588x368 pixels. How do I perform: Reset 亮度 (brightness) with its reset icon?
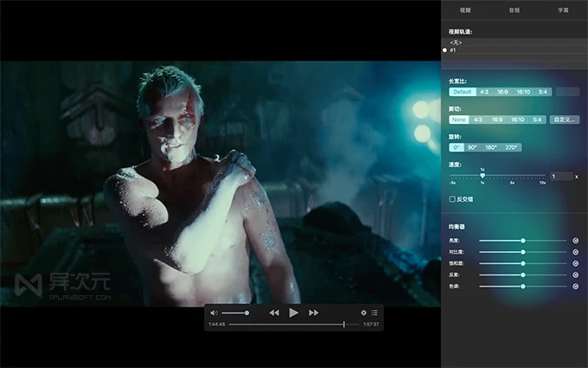click(x=576, y=241)
